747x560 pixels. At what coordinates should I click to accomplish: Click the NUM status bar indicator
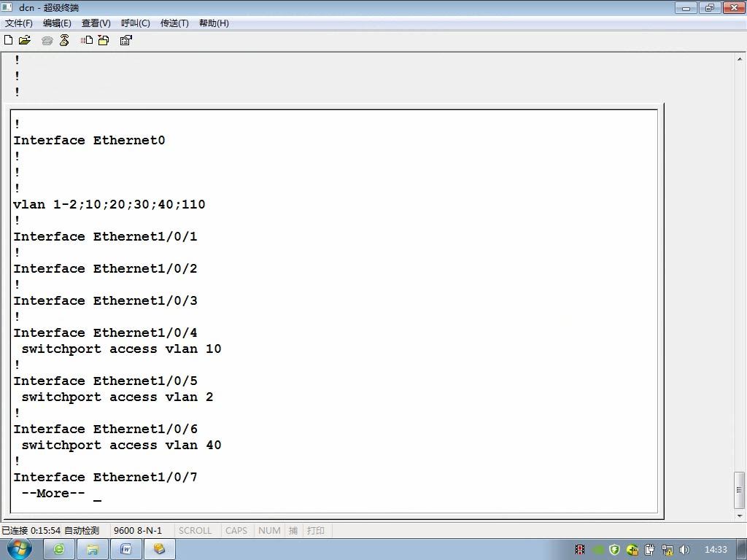[x=269, y=530]
